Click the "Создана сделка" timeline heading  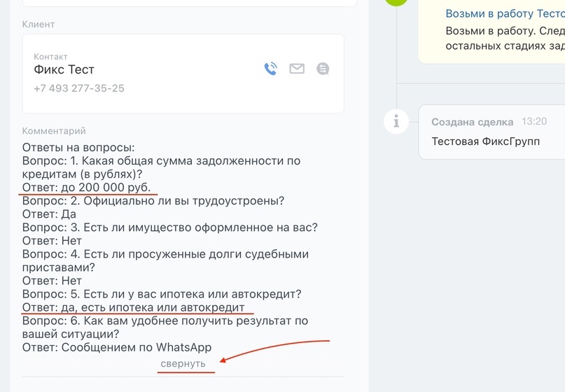[x=473, y=122]
